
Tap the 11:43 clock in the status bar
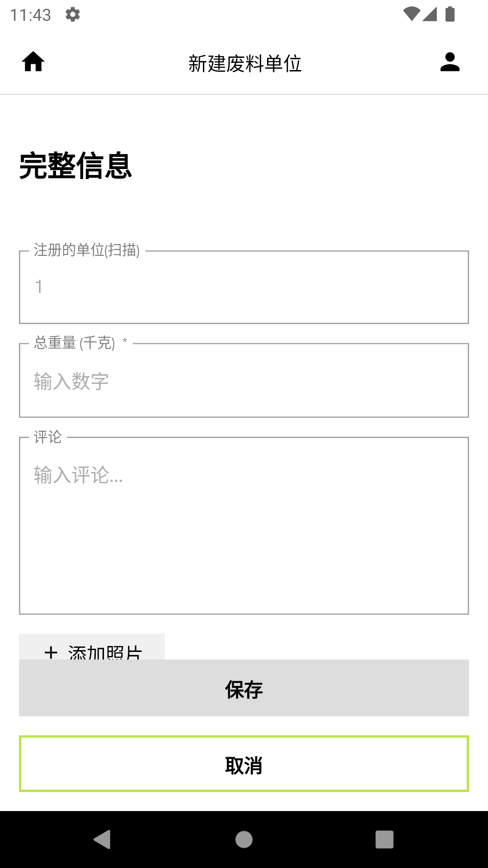(x=30, y=15)
